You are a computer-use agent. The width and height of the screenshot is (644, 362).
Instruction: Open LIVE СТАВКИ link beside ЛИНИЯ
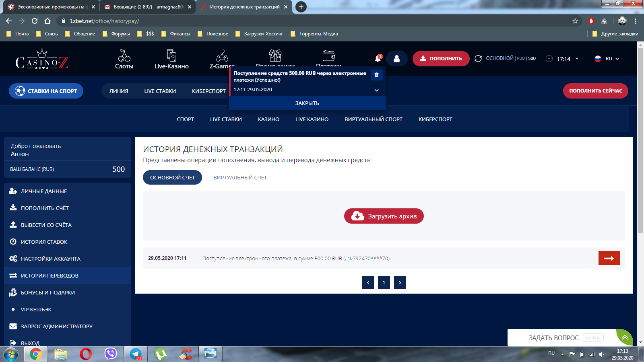pos(160,91)
